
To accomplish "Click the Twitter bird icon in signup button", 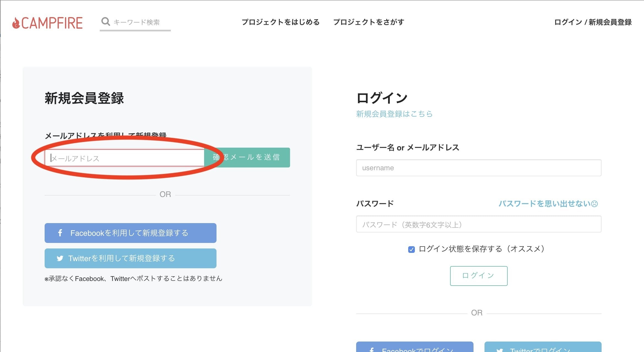I will [60, 258].
